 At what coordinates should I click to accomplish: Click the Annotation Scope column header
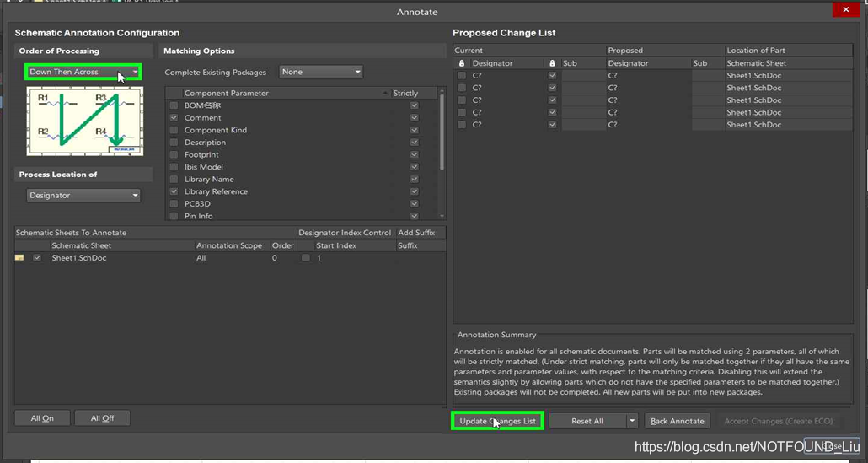[x=229, y=245]
